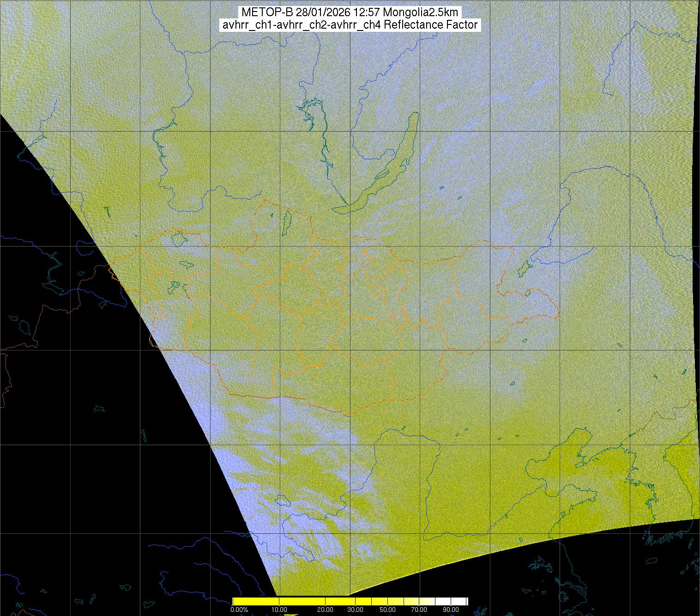Click the METOP-B date and time title

350,12
